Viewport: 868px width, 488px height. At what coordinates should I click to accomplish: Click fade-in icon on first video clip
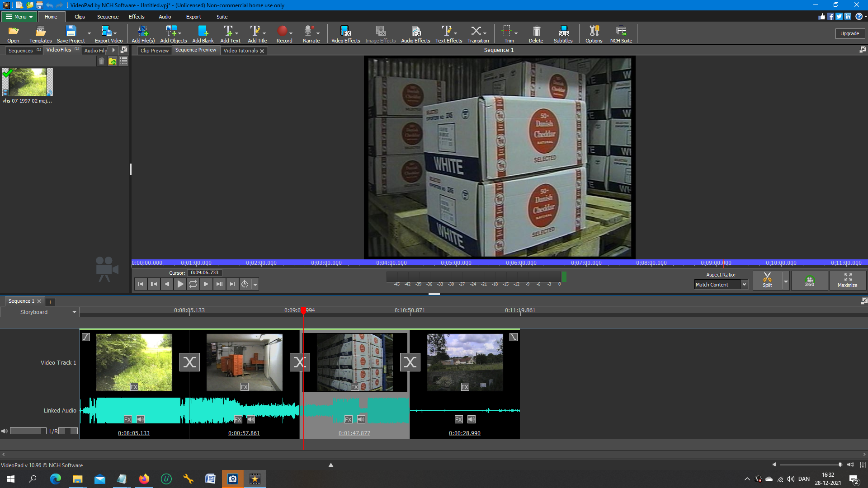[86, 337]
